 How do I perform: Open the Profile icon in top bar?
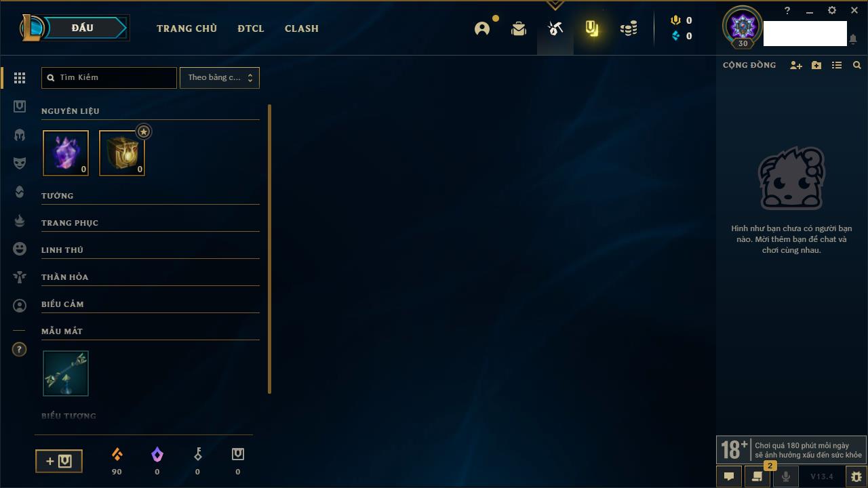click(482, 28)
